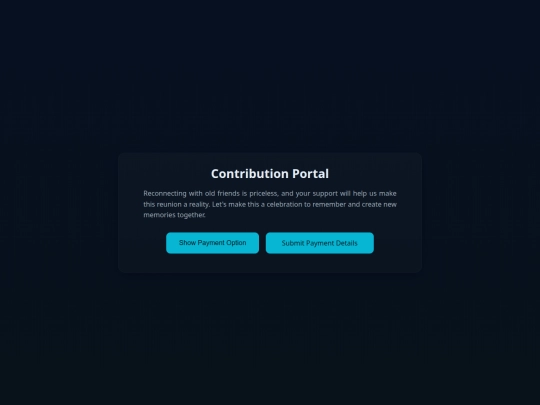
Task: Click the "memories together" text line
Action: point(174,215)
